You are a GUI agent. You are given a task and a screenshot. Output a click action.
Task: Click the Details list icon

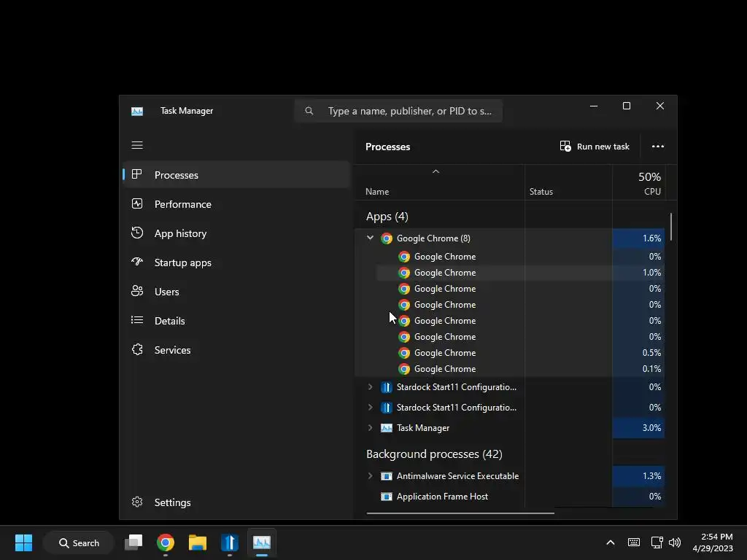tap(137, 320)
